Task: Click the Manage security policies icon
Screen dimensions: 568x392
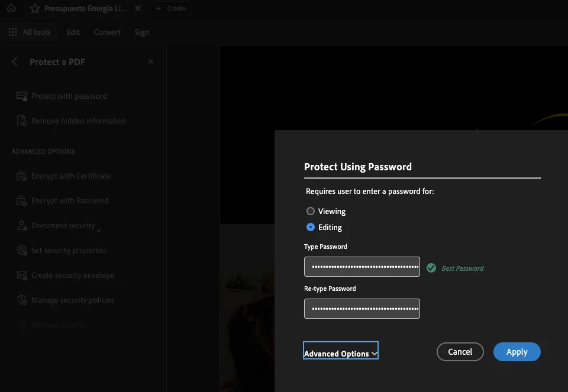Action: pyautogui.click(x=22, y=300)
